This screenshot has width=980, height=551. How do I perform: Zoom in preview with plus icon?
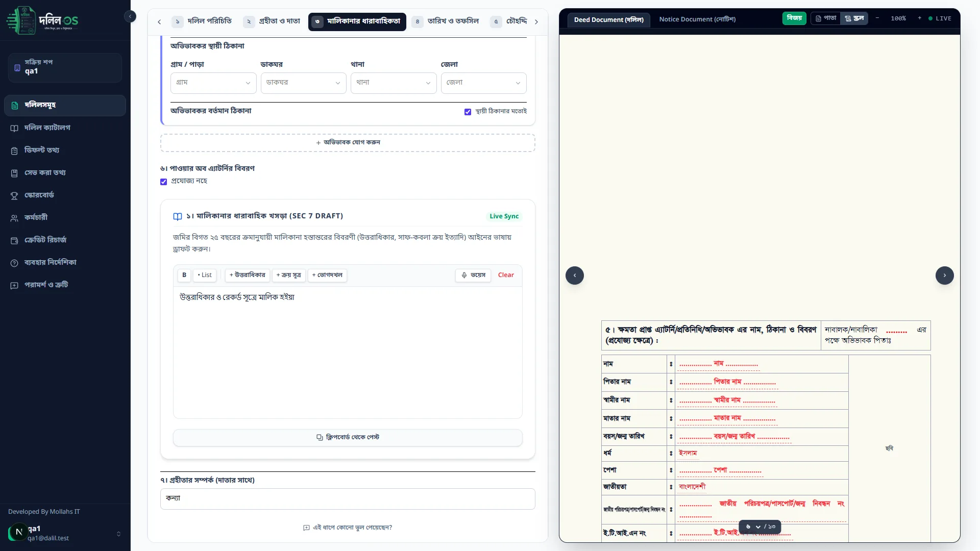(x=919, y=18)
